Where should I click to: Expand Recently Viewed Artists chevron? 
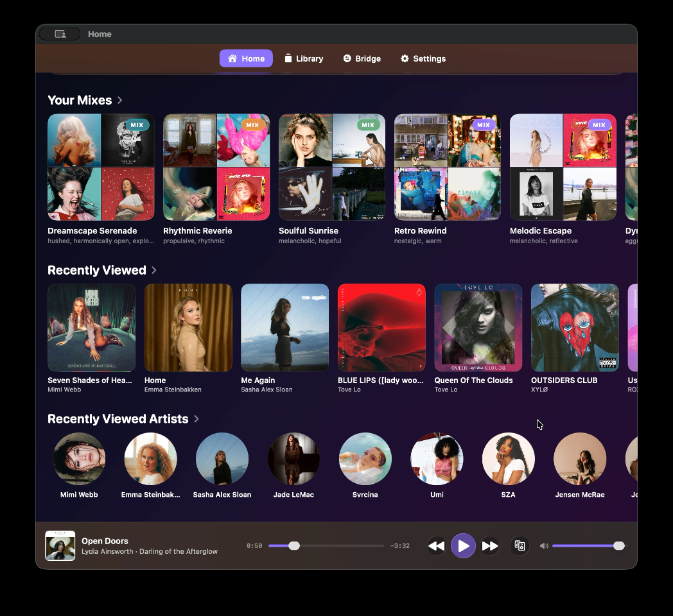click(196, 418)
